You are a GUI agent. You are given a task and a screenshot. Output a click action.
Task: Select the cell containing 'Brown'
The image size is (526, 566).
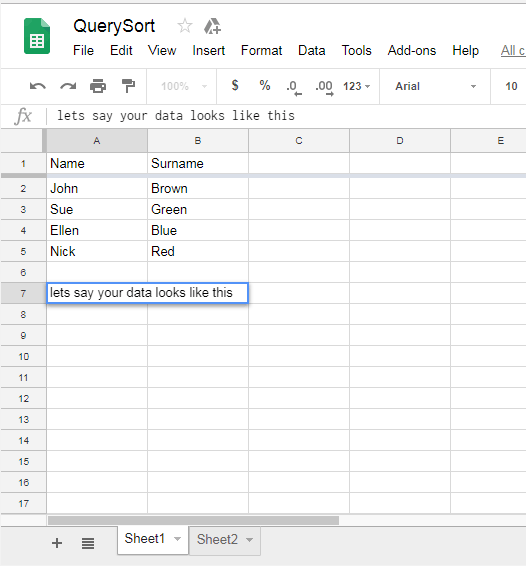198,188
